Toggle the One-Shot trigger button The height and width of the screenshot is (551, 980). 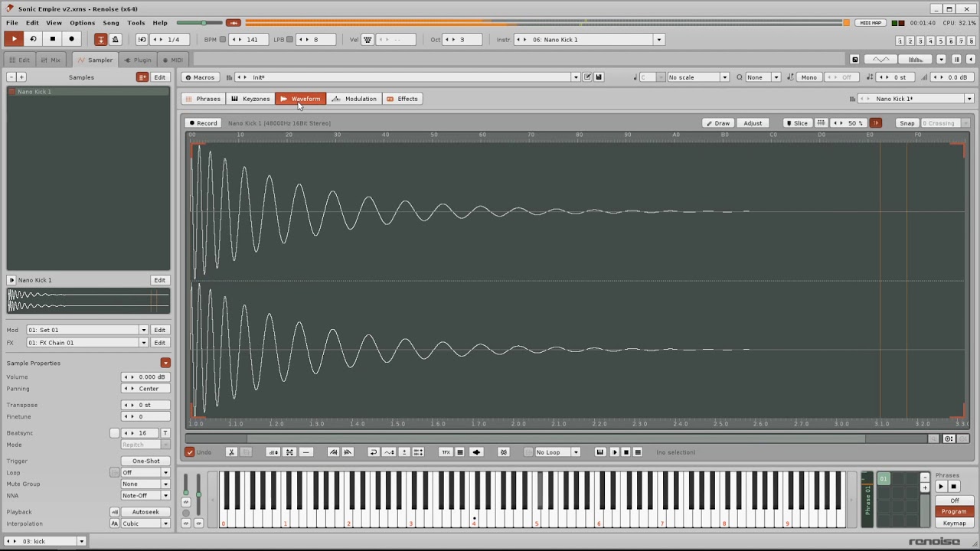(x=145, y=461)
